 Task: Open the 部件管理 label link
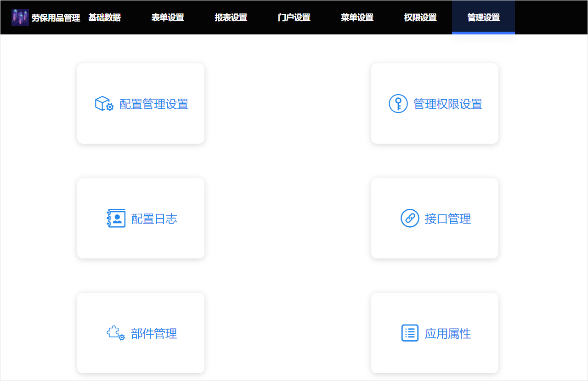[154, 334]
